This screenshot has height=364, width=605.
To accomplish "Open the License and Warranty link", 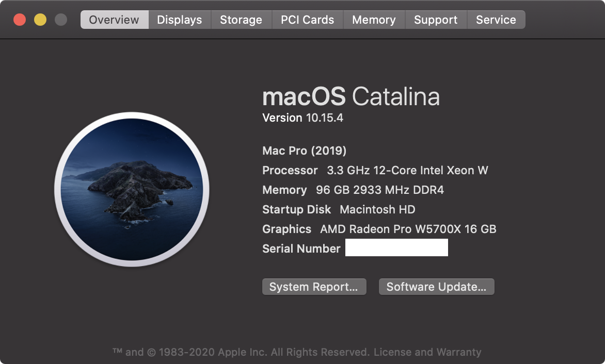I will click(427, 352).
